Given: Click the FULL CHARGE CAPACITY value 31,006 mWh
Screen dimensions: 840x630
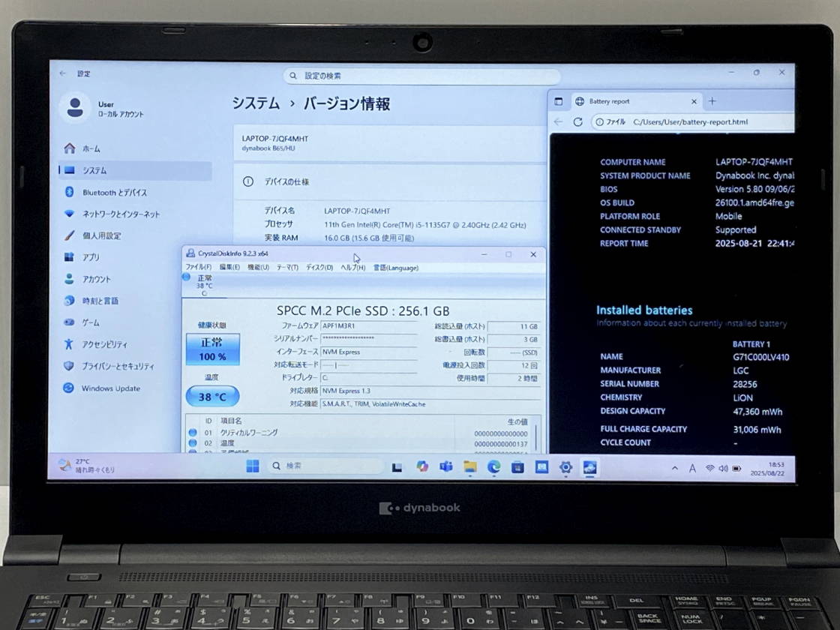Looking at the screenshot, I should (757, 430).
